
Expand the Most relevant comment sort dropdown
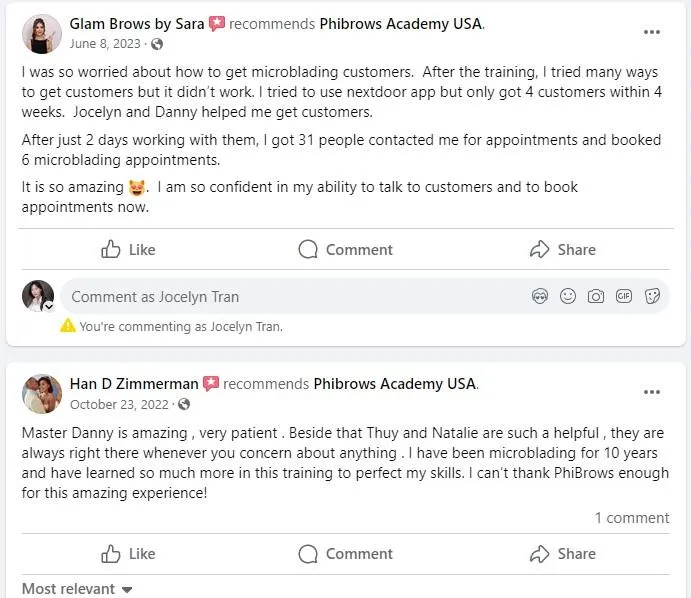tap(77, 589)
